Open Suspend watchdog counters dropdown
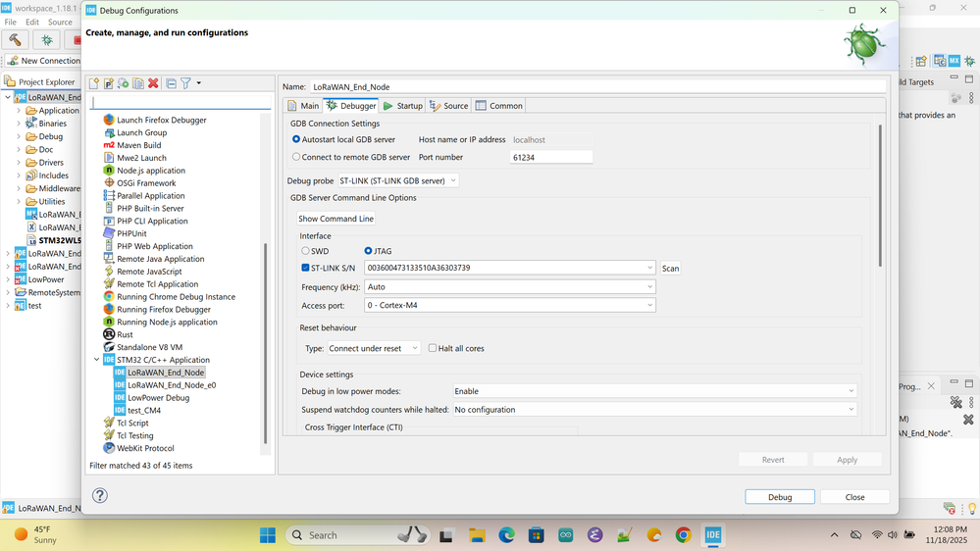 654,409
